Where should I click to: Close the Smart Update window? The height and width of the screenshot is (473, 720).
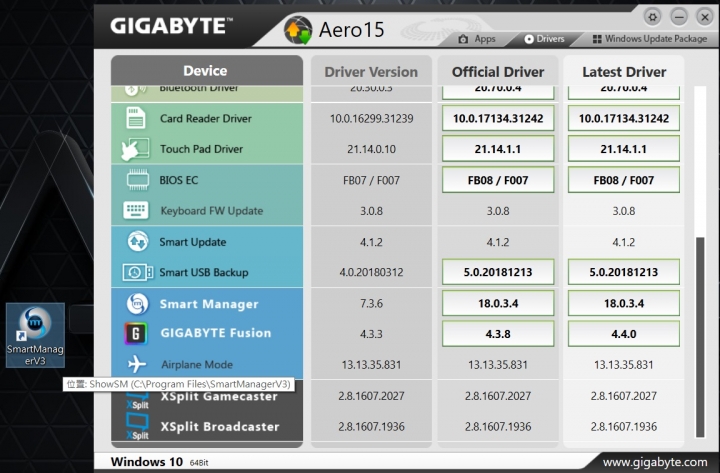point(704,17)
